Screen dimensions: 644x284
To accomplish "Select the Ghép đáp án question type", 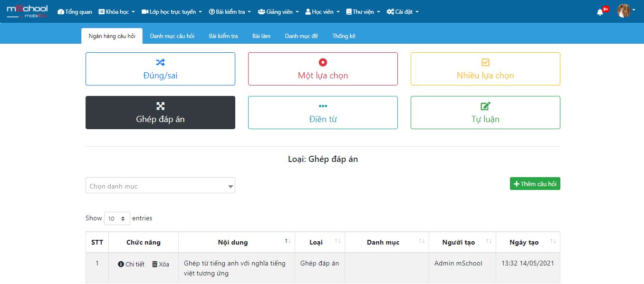I will click(160, 113).
